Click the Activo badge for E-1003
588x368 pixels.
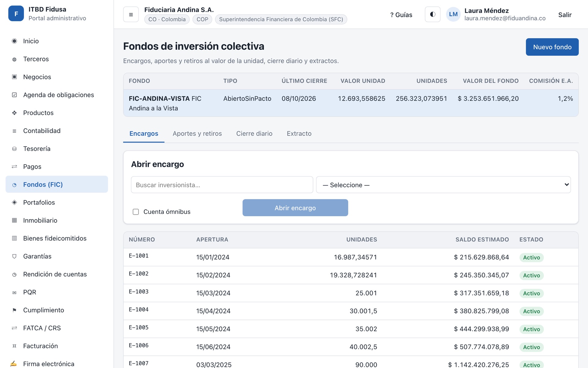click(x=531, y=293)
